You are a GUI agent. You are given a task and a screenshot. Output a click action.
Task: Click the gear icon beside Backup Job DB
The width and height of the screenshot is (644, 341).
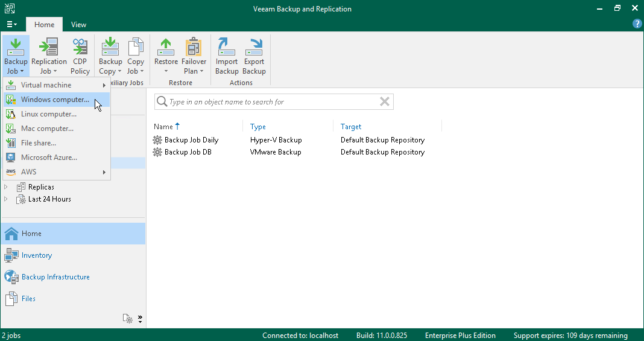tap(157, 152)
